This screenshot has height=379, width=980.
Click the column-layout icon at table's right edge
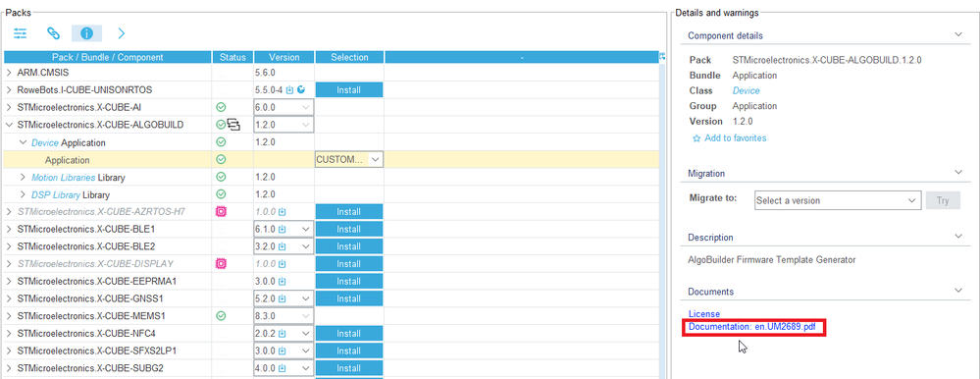[x=662, y=57]
